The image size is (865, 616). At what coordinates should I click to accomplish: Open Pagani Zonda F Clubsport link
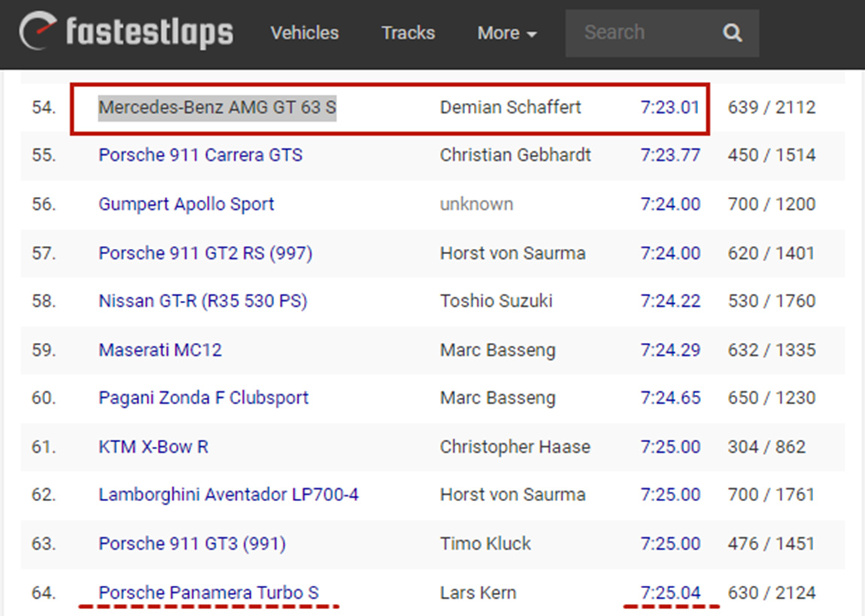coord(204,398)
